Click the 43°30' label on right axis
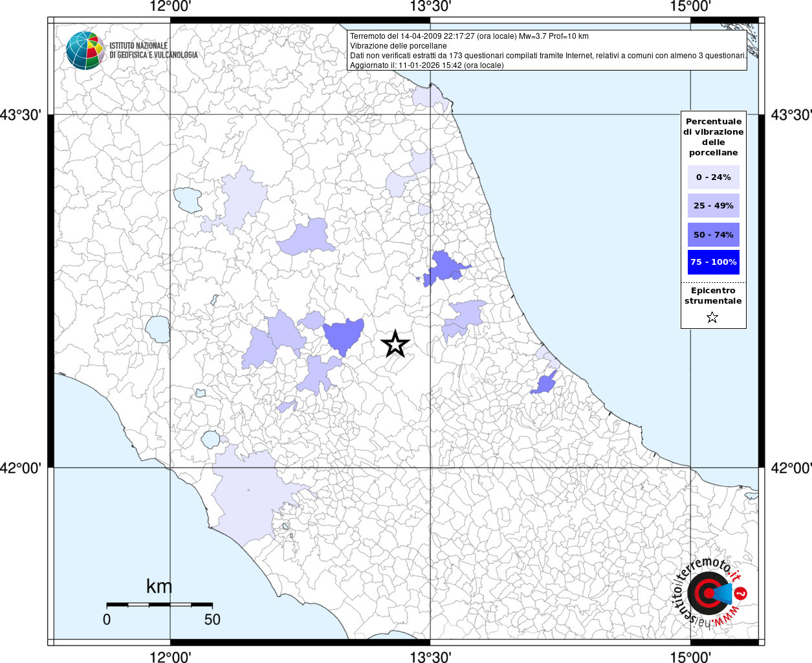 click(791, 115)
